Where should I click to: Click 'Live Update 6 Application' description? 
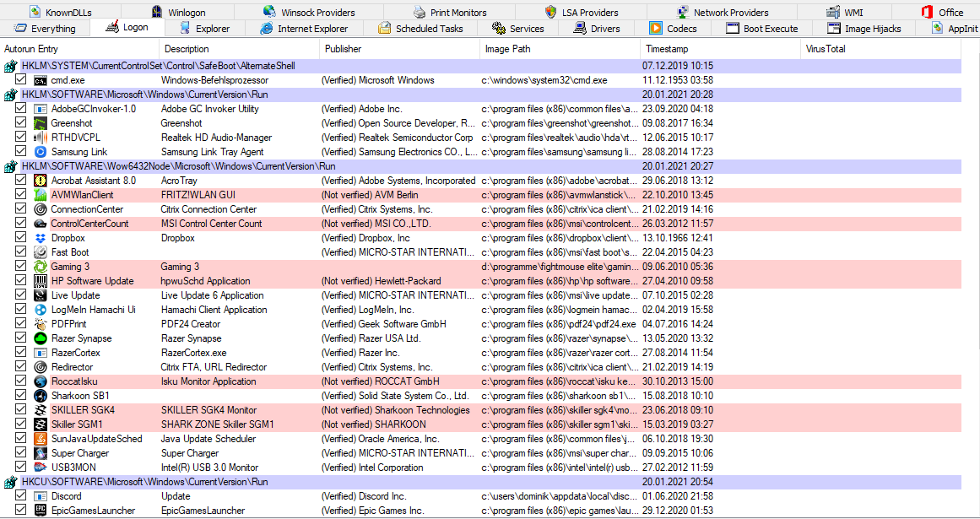tap(213, 295)
